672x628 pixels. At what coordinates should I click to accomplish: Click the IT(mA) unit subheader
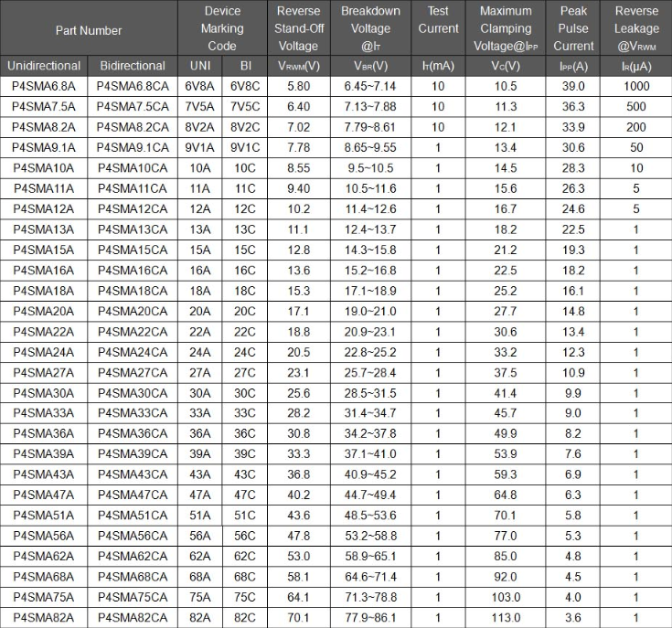coord(438,67)
